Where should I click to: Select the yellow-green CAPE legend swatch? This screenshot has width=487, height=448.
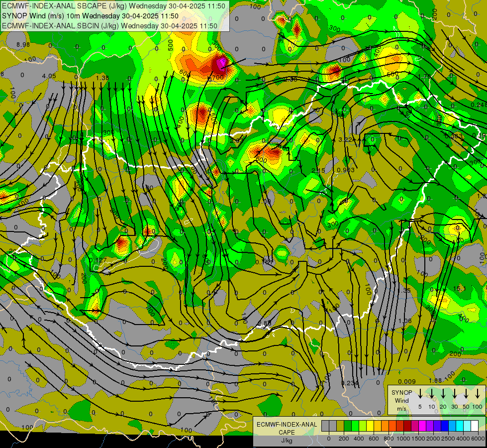(363, 426)
